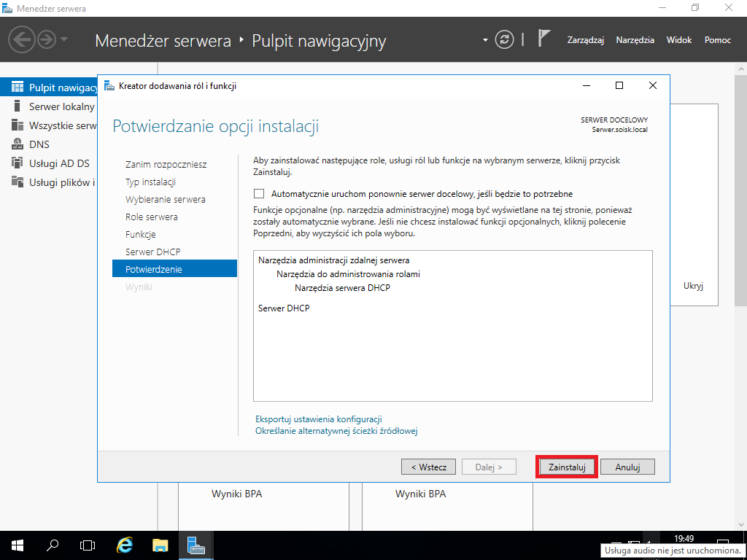This screenshot has width=747, height=560.
Task: Click the main window vertical scrollbar
Action: click(x=741, y=295)
